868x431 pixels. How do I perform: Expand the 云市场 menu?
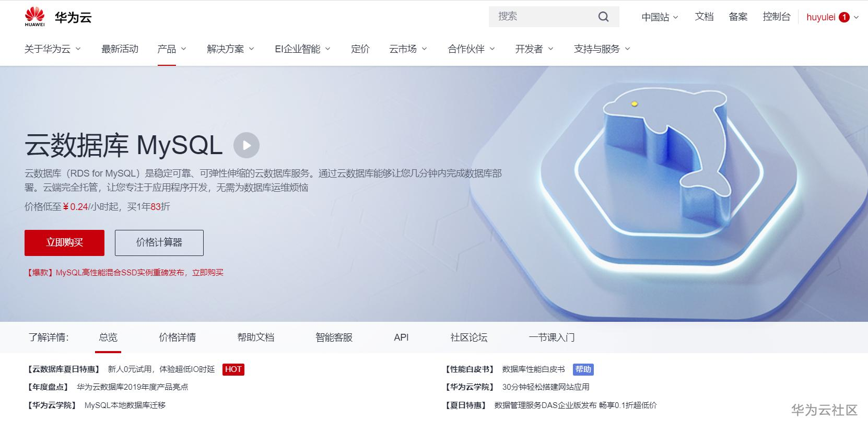pos(408,49)
